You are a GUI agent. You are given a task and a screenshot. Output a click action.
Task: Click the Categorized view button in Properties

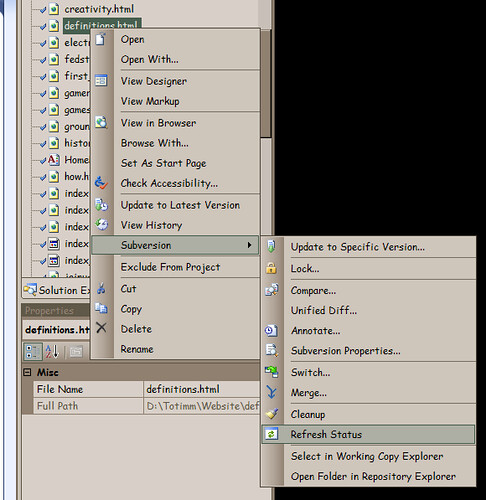[33, 352]
